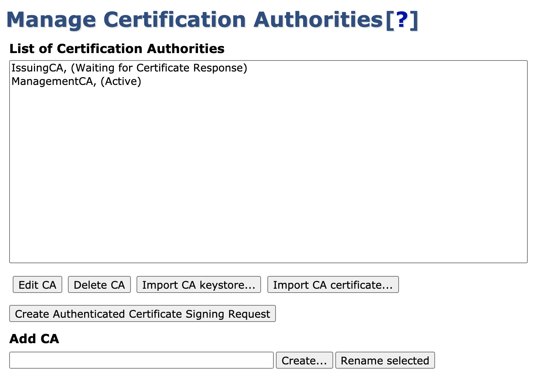The width and height of the screenshot is (544, 392).
Task: Click the word 'Certification' in the page title
Action: 175,20
